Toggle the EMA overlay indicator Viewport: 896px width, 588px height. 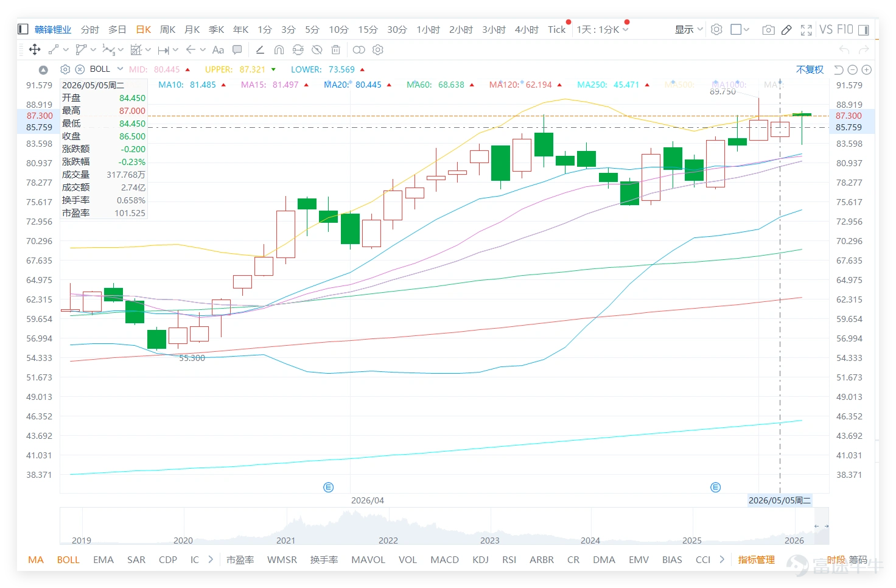pos(103,559)
